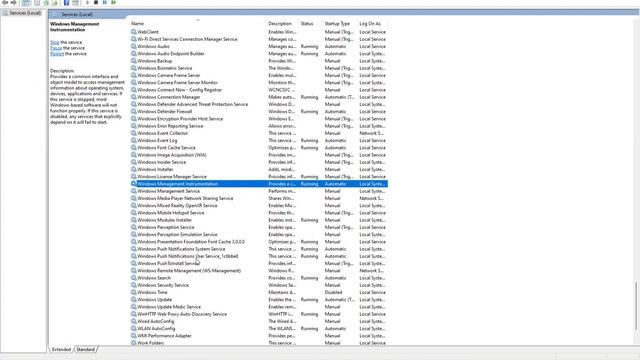Click the Stop Service square icon

pyautogui.click(x=96, y=2)
